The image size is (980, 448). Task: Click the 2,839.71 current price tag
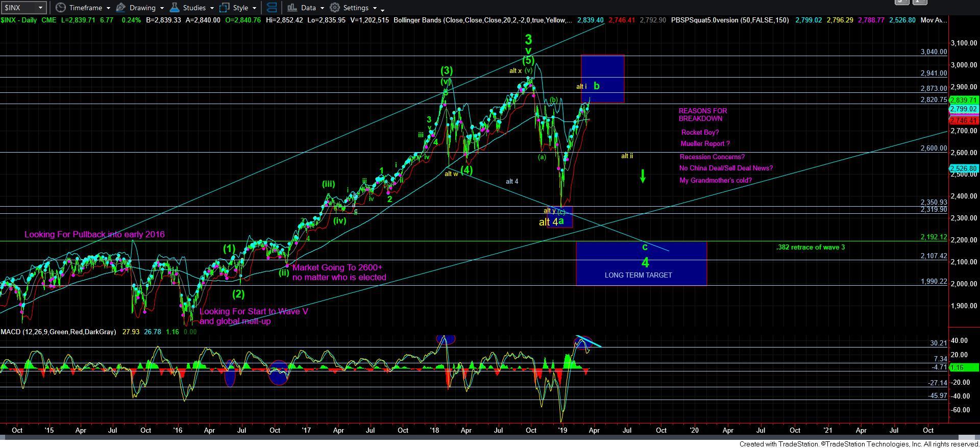tap(963, 101)
